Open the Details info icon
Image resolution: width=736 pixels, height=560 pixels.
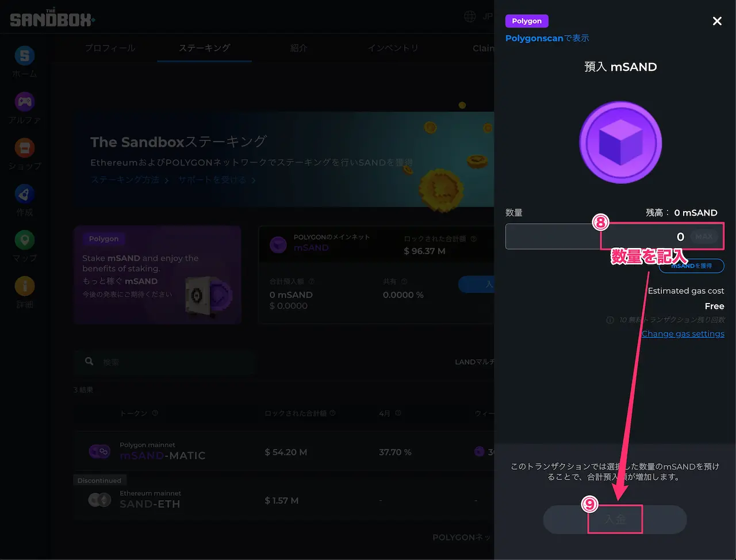24,286
